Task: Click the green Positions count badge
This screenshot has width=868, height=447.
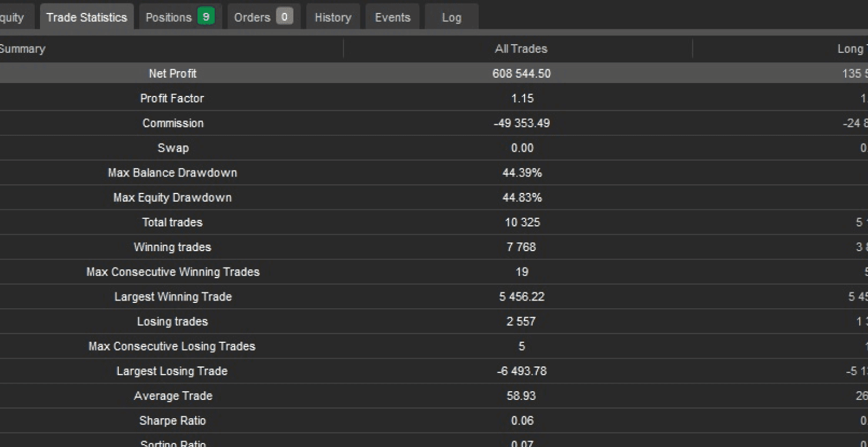Action: (x=206, y=17)
